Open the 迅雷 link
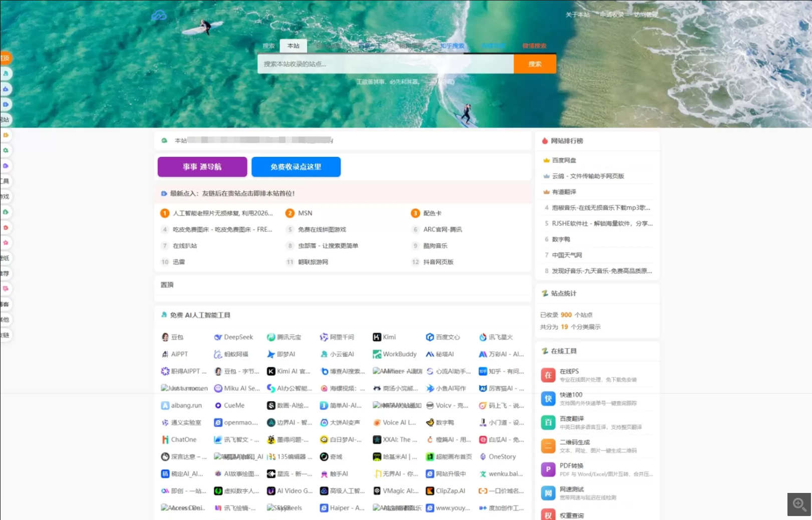The image size is (812, 520). [x=179, y=262]
